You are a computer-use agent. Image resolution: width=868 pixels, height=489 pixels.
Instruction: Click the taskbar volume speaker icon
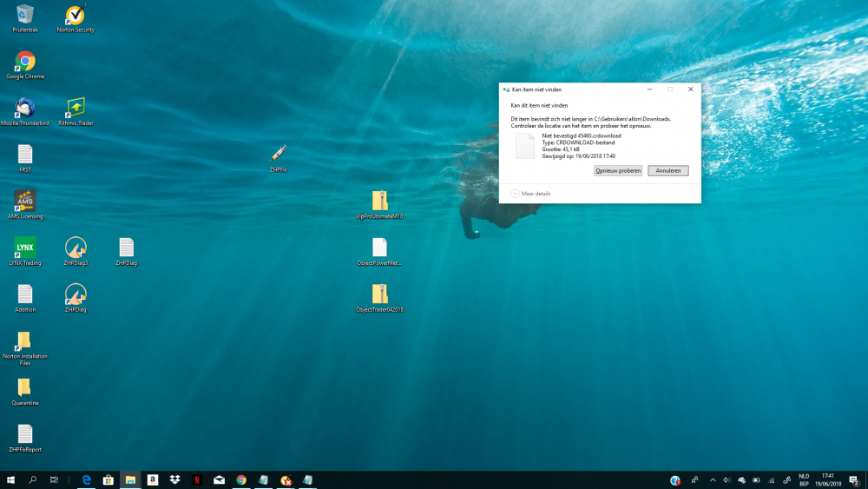[x=727, y=479]
